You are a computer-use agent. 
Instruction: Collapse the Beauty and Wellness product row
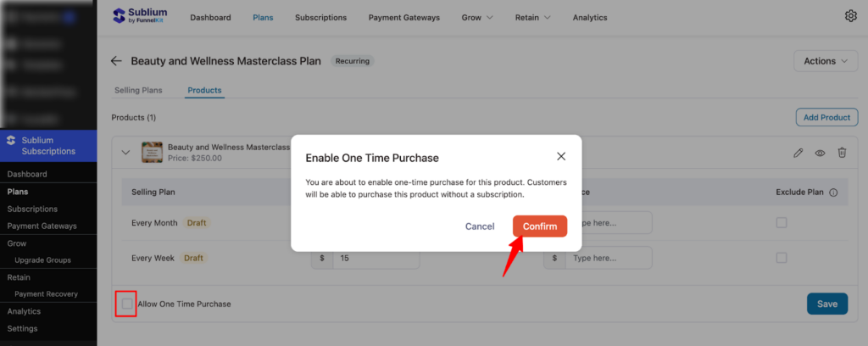(126, 153)
